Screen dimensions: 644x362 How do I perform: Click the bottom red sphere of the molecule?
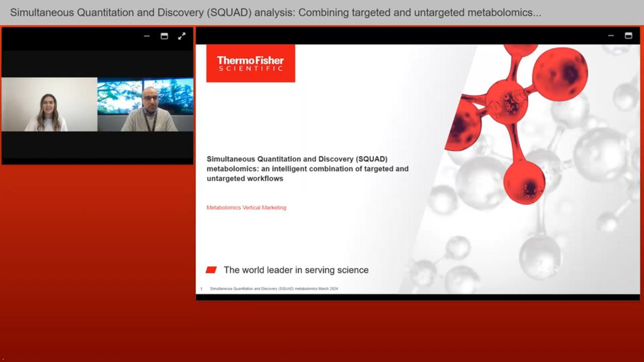click(524, 182)
